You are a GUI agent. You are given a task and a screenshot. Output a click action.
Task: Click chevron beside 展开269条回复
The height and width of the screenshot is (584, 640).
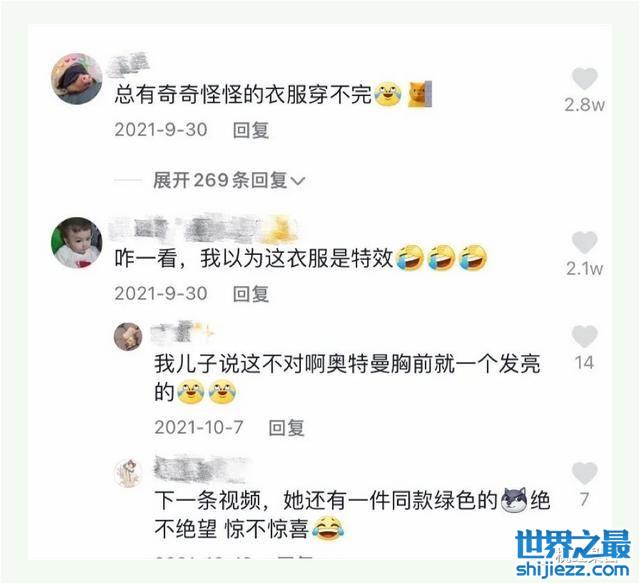point(298,181)
